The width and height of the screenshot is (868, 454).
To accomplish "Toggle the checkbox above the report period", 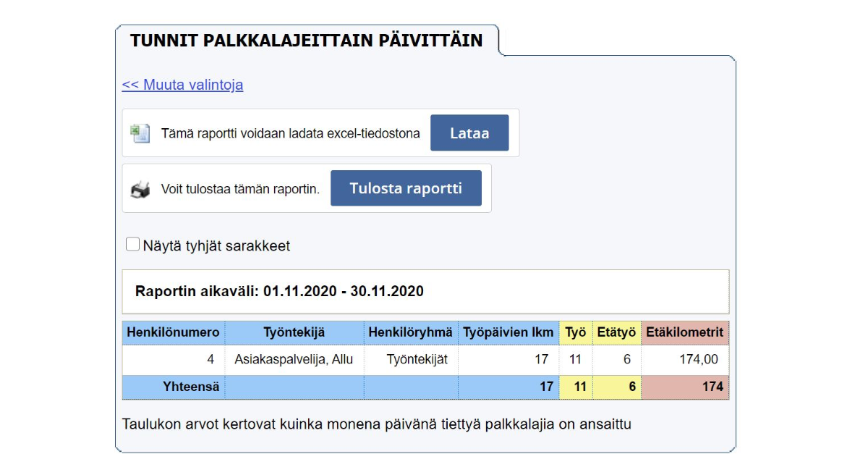I will [132, 244].
